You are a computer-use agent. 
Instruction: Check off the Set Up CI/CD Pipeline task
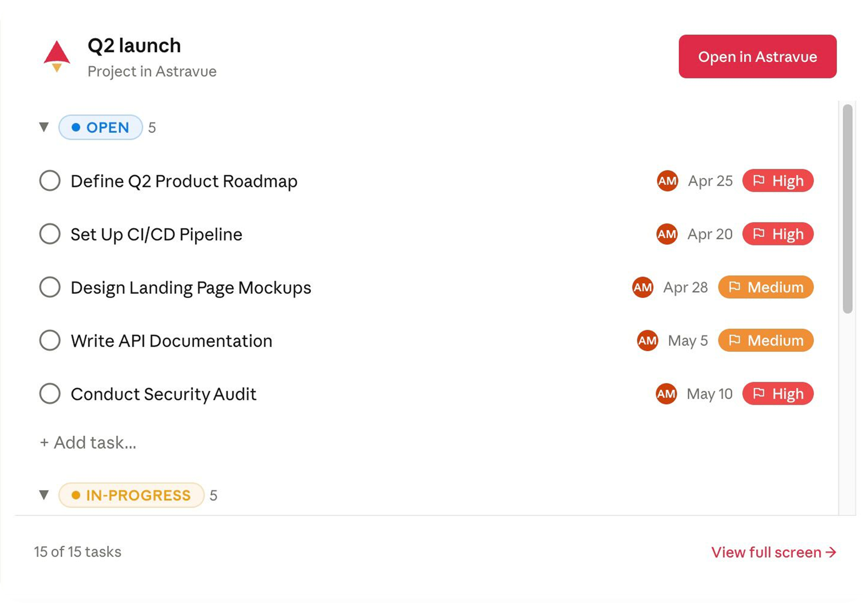pos(50,234)
